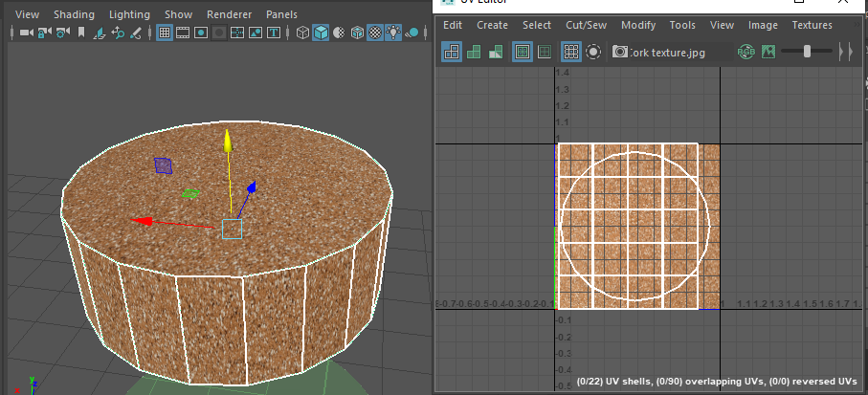Click the camera Bookmarks icon
The width and height of the screenshot is (868, 395).
81,33
